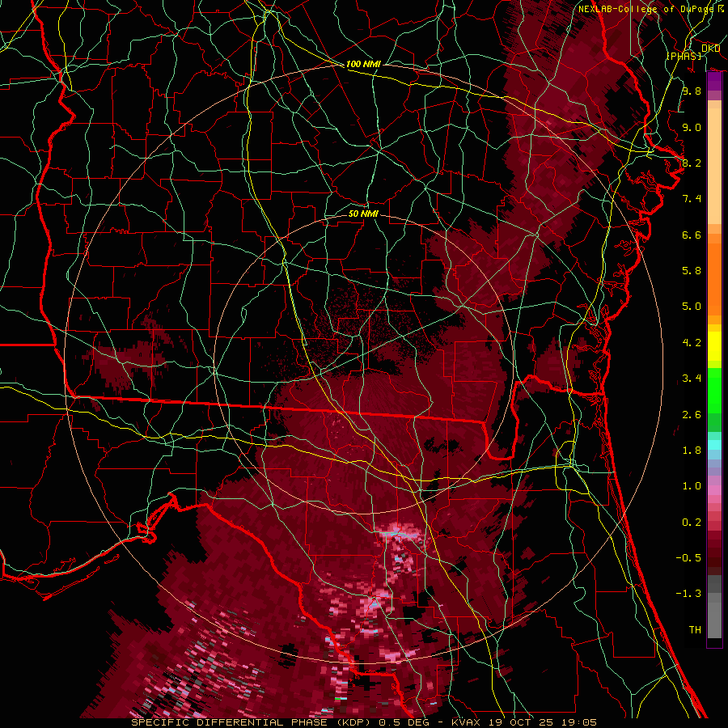Click the 50 NMI range ring label
The height and width of the screenshot is (728, 728).
point(363,214)
